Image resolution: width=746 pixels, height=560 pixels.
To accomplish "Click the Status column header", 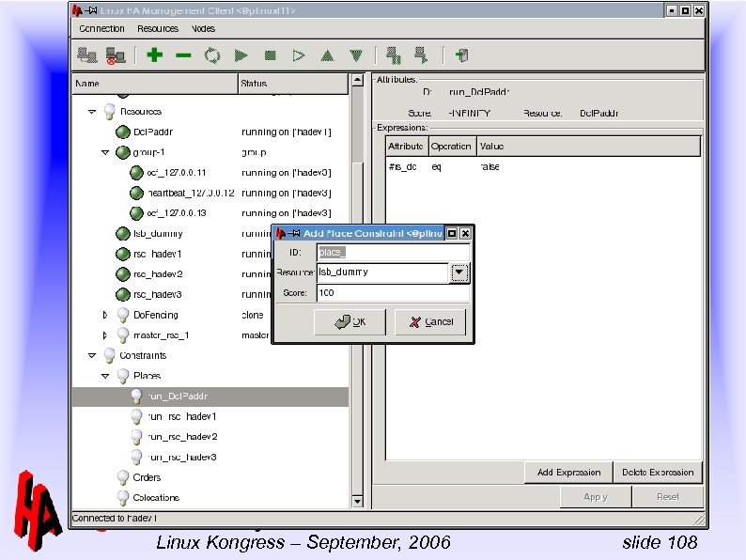I will (293, 84).
